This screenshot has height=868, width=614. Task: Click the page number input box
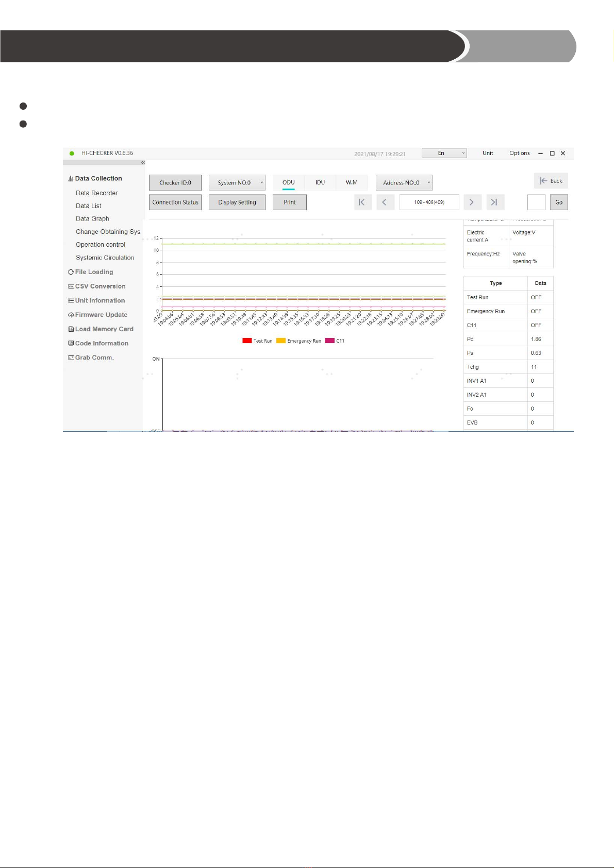tap(536, 202)
